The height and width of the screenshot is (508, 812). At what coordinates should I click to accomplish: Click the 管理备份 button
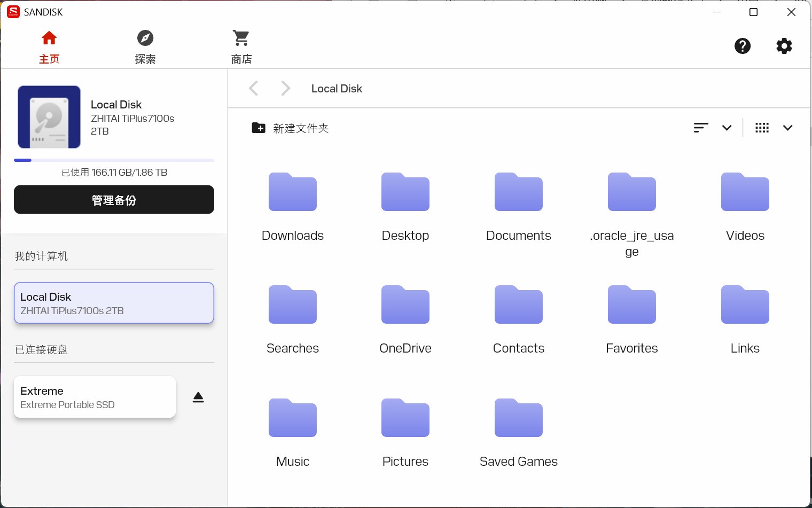(114, 200)
